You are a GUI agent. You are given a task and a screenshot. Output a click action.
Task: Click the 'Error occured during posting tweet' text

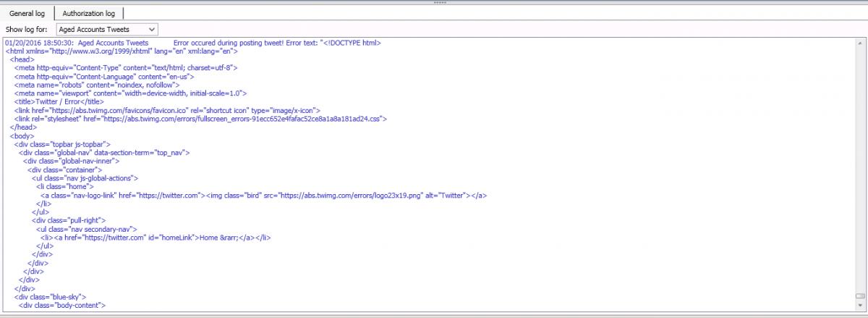pyautogui.click(x=226, y=43)
